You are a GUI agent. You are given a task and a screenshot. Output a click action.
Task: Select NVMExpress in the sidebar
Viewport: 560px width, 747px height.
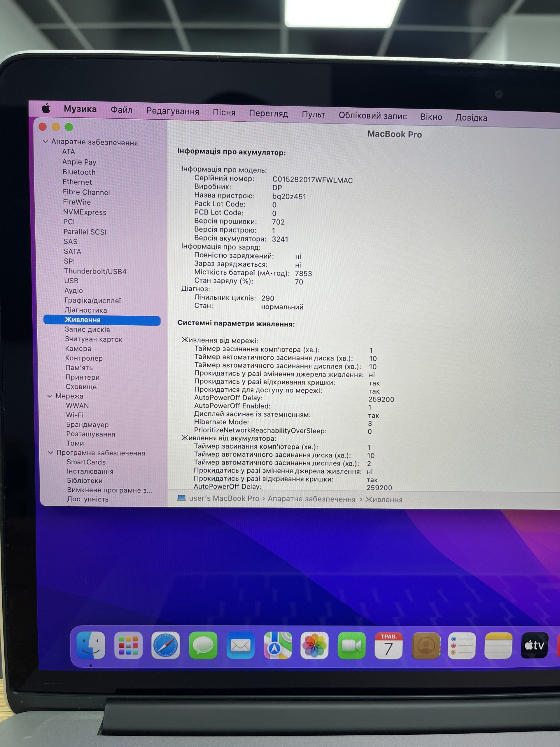(85, 212)
